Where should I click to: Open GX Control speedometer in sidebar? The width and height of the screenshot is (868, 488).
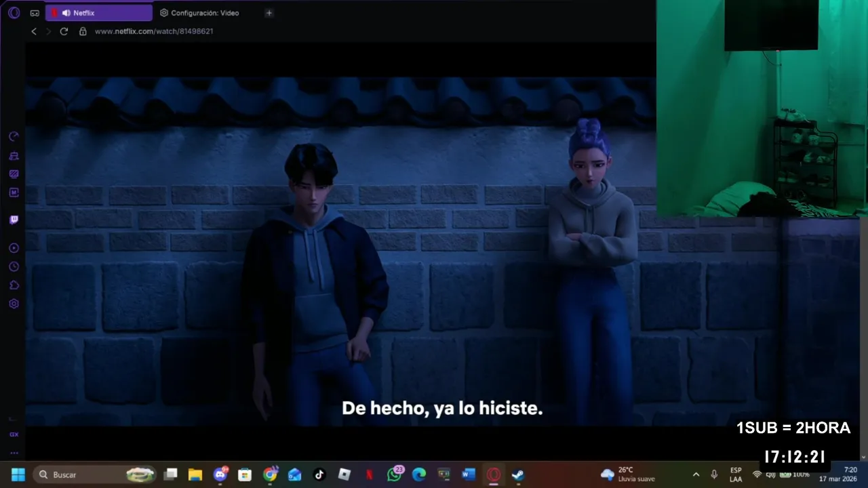(14, 137)
